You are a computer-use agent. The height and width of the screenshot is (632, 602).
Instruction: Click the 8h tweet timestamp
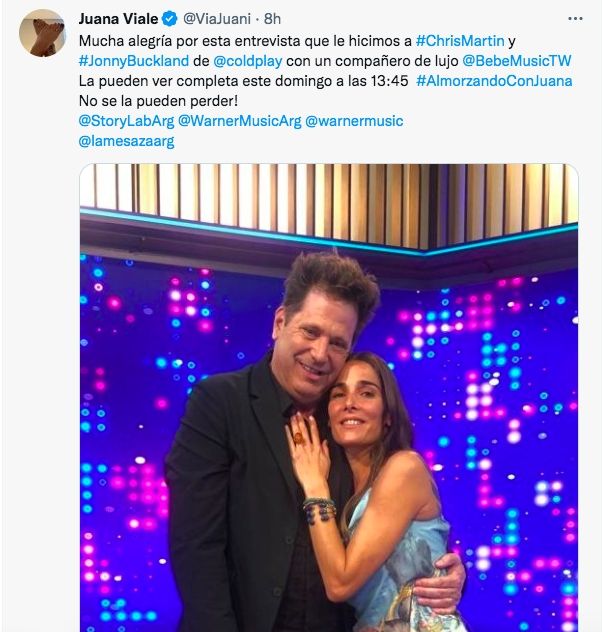coord(272,19)
